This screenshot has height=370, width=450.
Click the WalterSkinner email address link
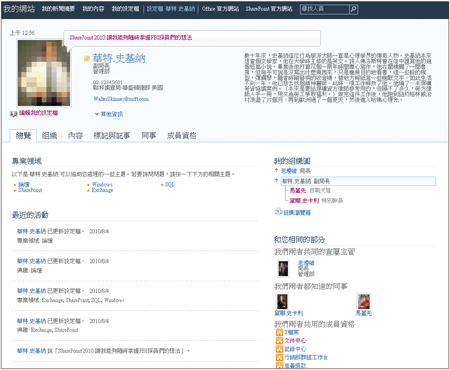(x=121, y=99)
